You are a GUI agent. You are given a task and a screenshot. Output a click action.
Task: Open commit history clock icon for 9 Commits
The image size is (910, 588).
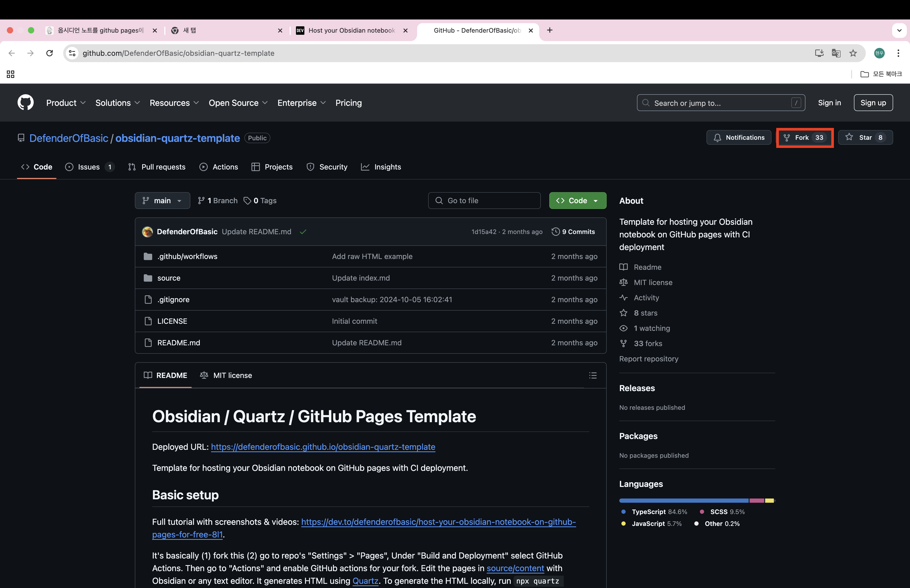[x=556, y=232]
